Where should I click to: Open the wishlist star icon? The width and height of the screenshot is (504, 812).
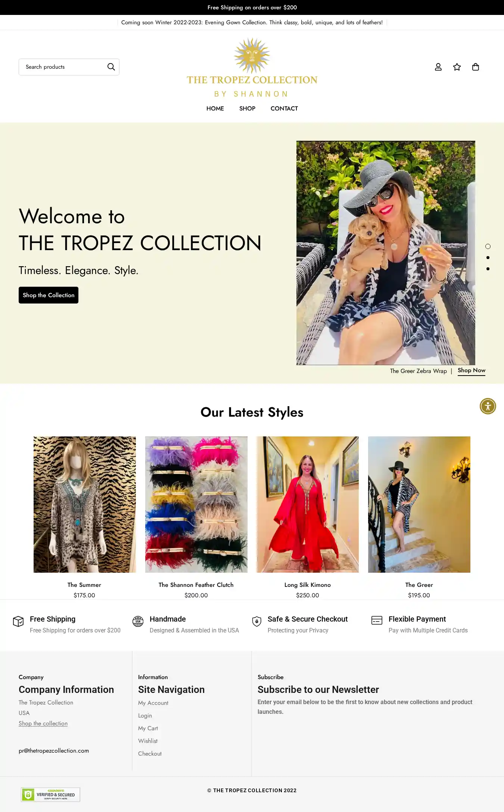[457, 67]
